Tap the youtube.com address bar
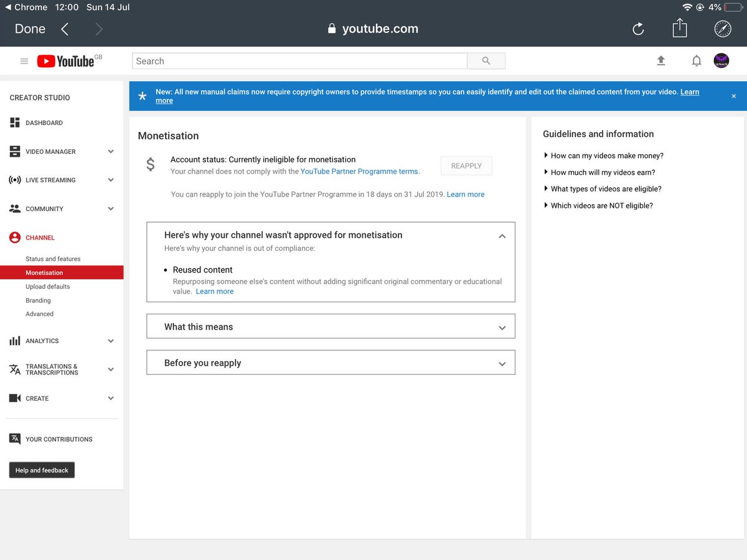The height and width of the screenshot is (560, 747). click(x=373, y=29)
